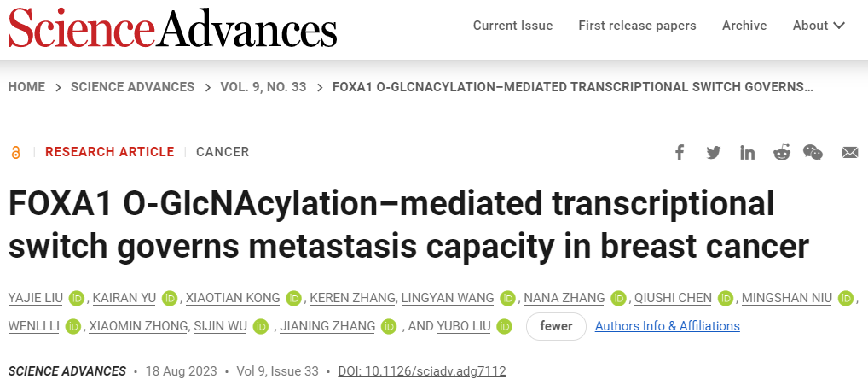The image size is (868, 385).
Task: Expand the About dropdown menu
Action: 819,26
